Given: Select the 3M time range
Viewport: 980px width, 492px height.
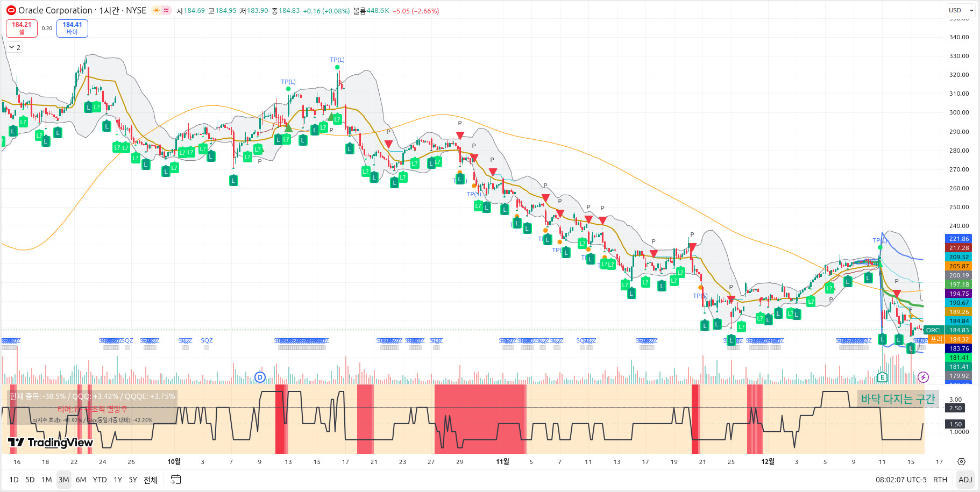Looking at the screenshot, I should (63, 480).
